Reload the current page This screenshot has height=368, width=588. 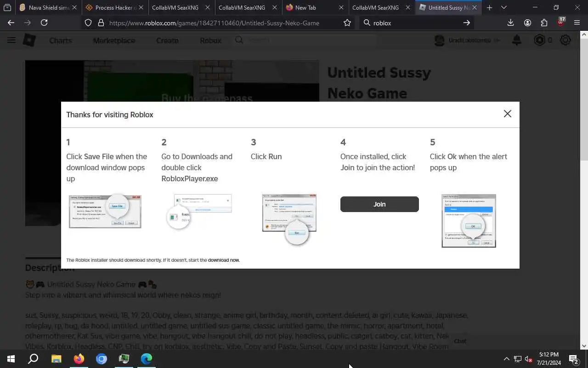pyautogui.click(x=44, y=23)
